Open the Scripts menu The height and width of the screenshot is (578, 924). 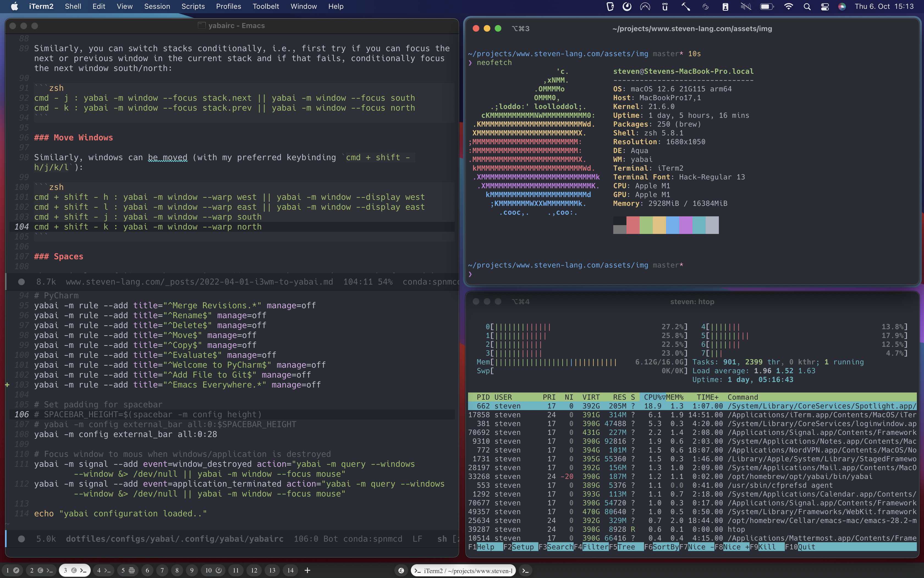tap(193, 7)
